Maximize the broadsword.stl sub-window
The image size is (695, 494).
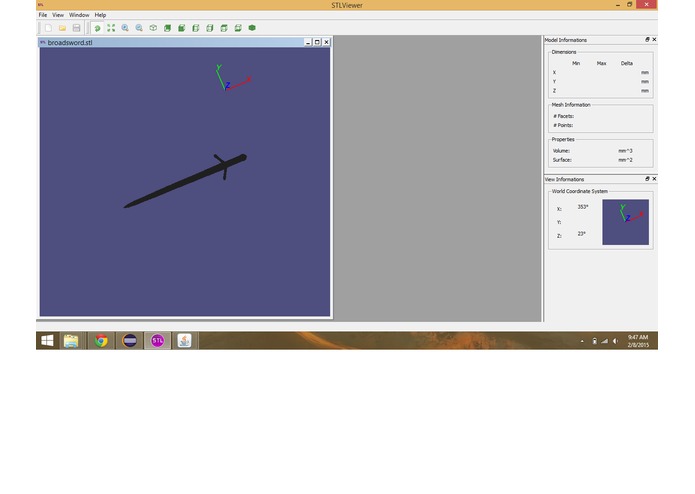[317, 42]
